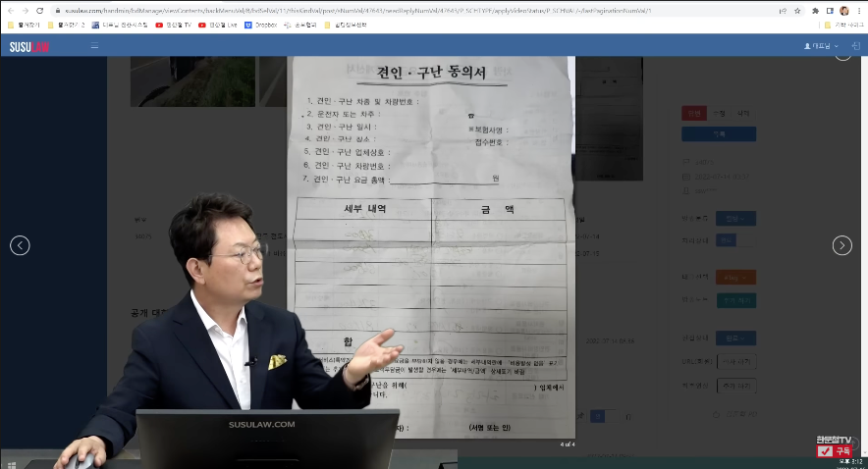
Task: Open YouTube bookmark ending in Live
Action: coord(218,25)
